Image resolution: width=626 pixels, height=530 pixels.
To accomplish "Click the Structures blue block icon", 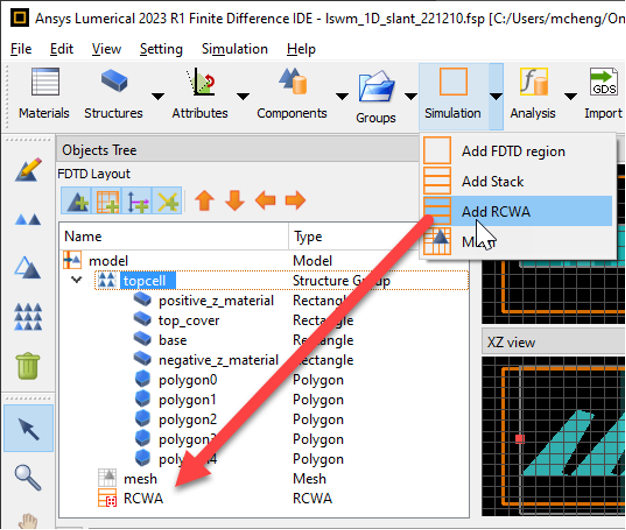I will tap(114, 80).
